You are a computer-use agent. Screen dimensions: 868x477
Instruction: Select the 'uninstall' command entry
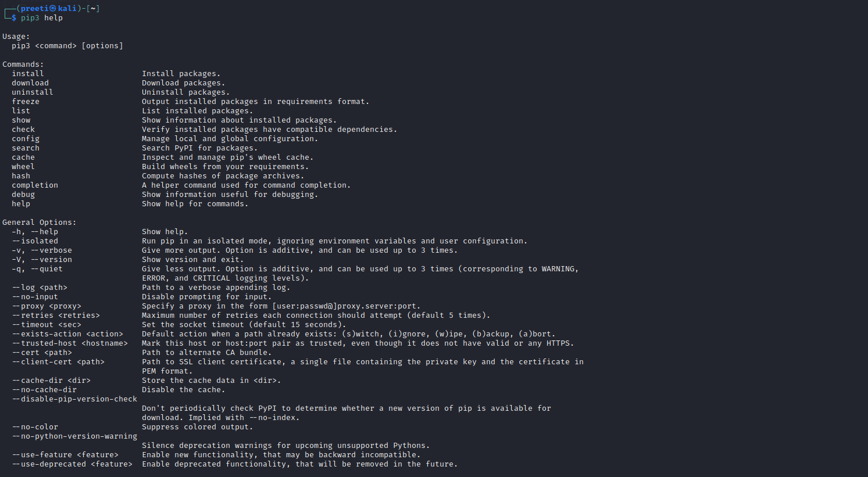point(33,92)
